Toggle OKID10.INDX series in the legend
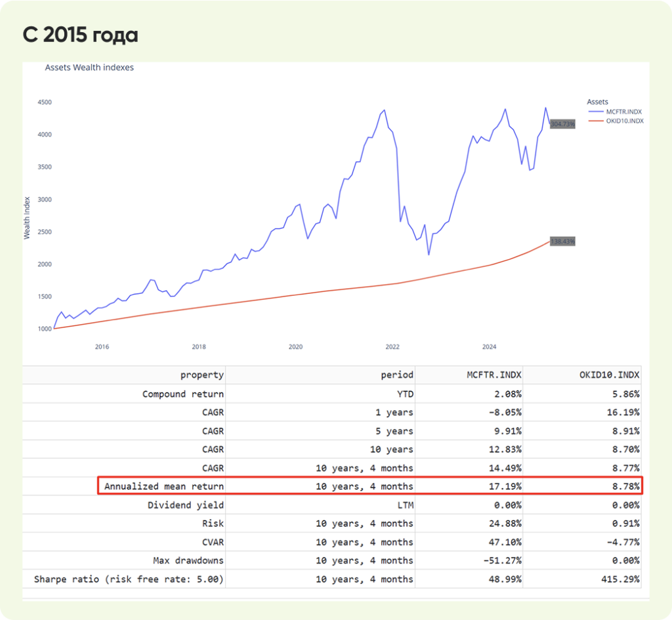672x620 pixels. [x=616, y=121]
